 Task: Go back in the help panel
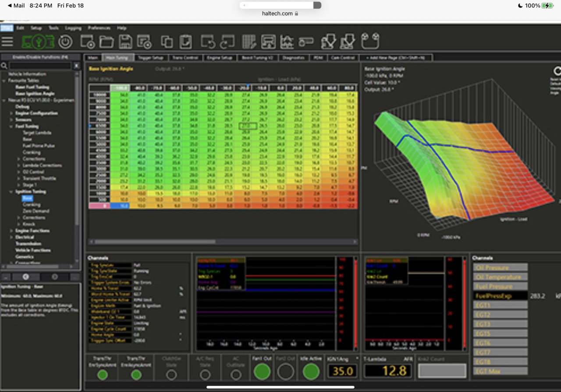click(25, 277)
